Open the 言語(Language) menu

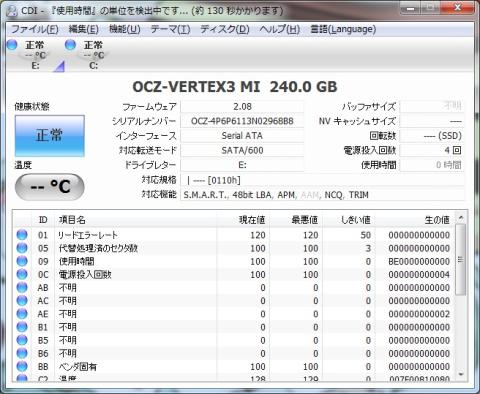coord(343,29)
